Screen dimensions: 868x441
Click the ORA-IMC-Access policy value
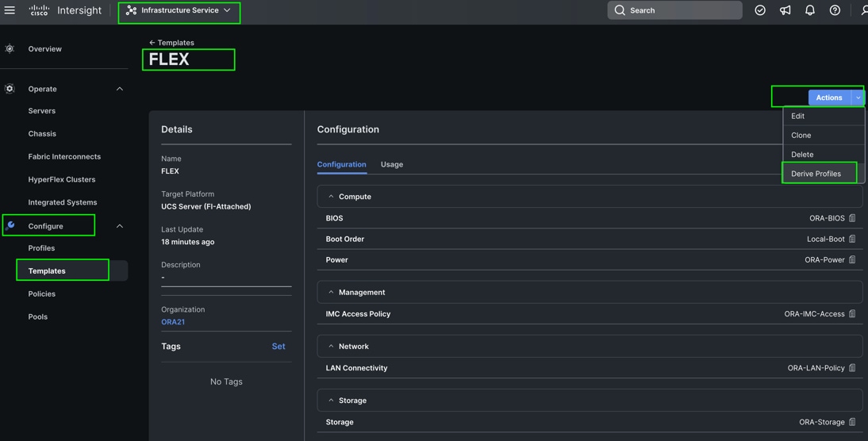pos(814,314)
